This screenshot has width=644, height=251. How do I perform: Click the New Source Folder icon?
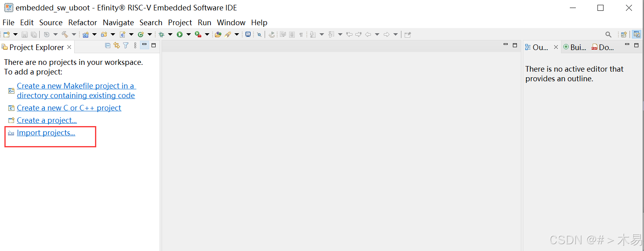104,34
